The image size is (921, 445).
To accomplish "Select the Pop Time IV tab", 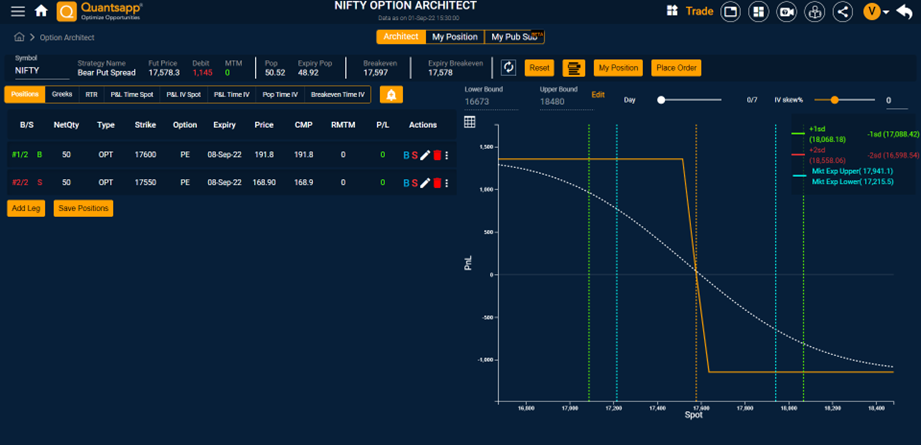I will 280,95.
